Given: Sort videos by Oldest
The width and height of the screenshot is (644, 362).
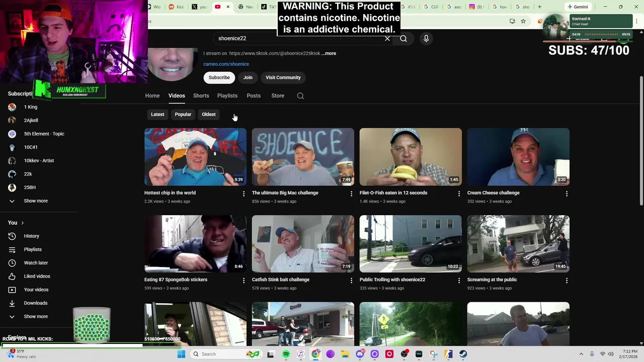Looking at the screenshot, I should [209, 114].
